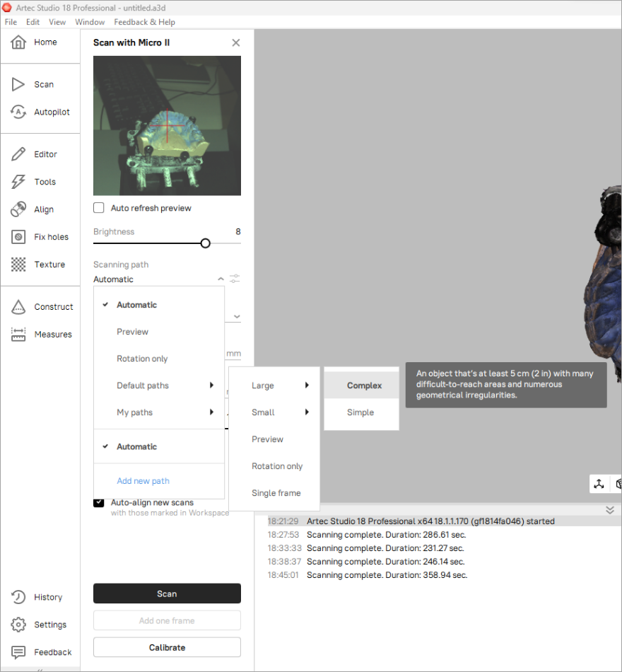Click the Add one frame button
This screenshot has width=622, height=672.
pos(167,620)
